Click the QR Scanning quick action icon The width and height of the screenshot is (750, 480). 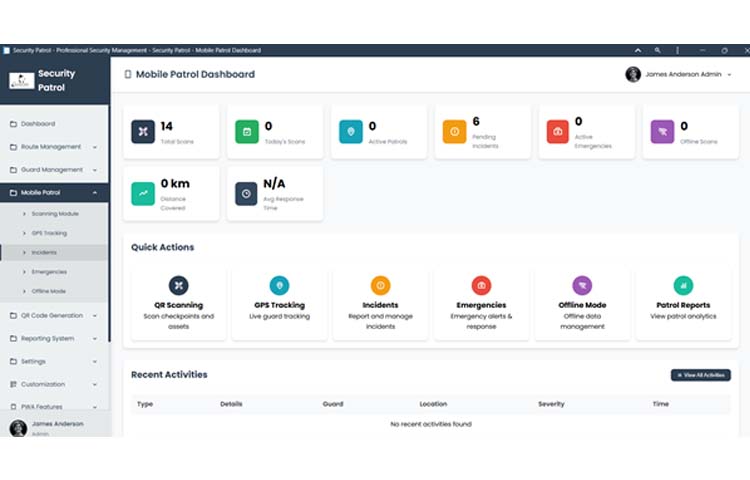[x=179, y=286]
